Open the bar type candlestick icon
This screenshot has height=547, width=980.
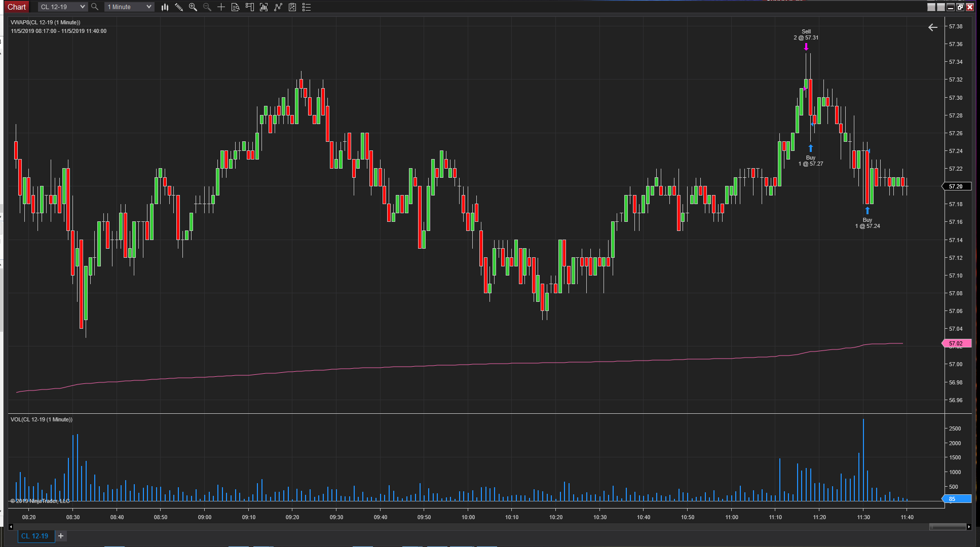[x=165, y=7]
